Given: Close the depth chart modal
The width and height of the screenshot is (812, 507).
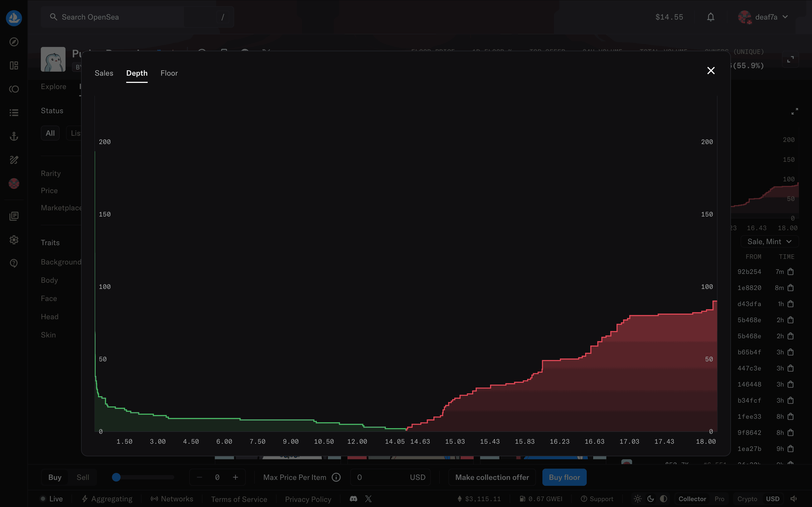Looking at the screenshot, I should pos(711,70).
